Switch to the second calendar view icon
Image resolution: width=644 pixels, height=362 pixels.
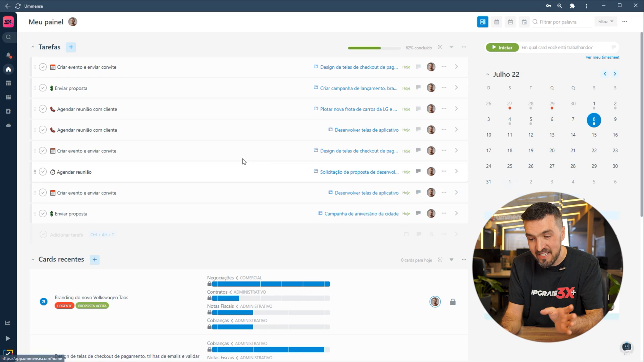tap(511, 22)
